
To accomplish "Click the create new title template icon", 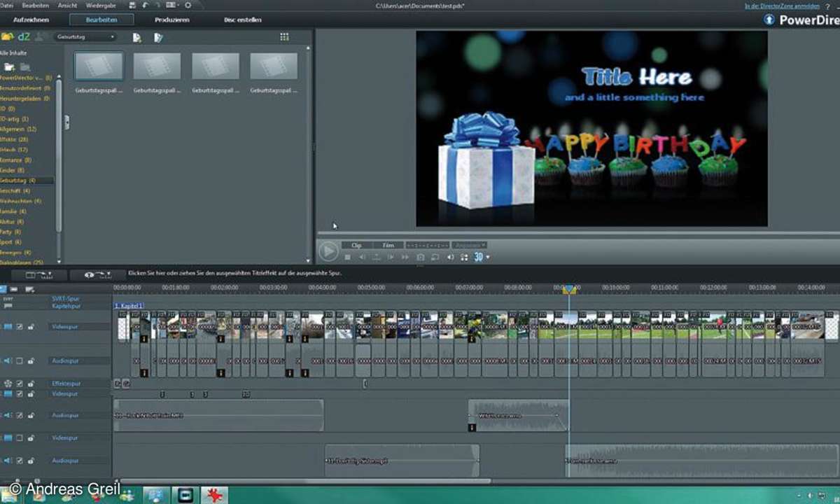I will pos(137,37).
